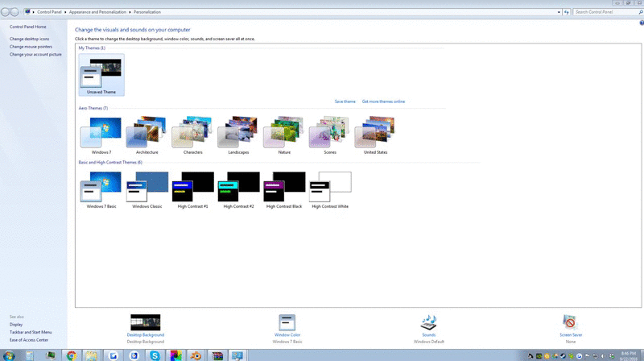Click Control Panel in the breadcrumb

point(49,12)
